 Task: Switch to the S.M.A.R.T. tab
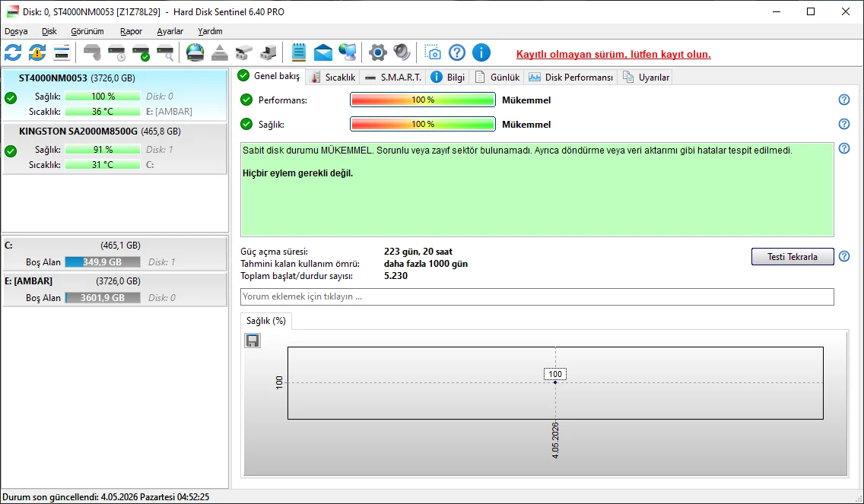[393, 77]
